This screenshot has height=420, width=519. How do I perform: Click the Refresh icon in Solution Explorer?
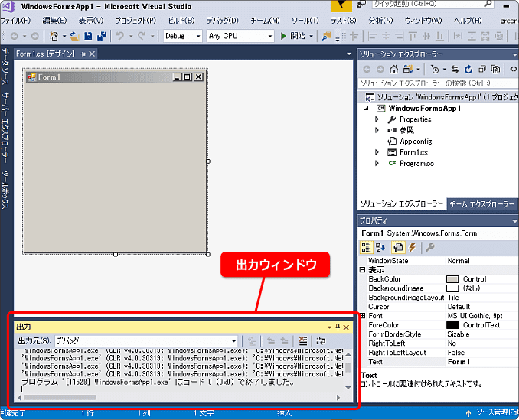468,69
